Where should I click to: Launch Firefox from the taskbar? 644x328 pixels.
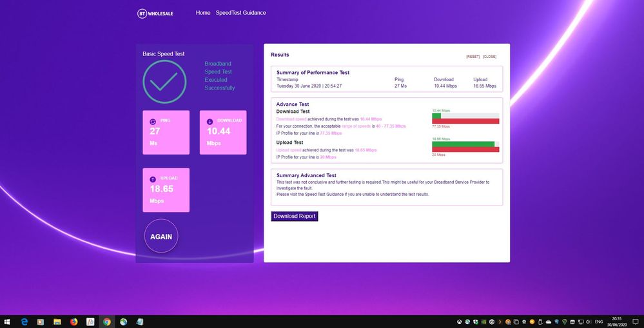tap(73, 322)
